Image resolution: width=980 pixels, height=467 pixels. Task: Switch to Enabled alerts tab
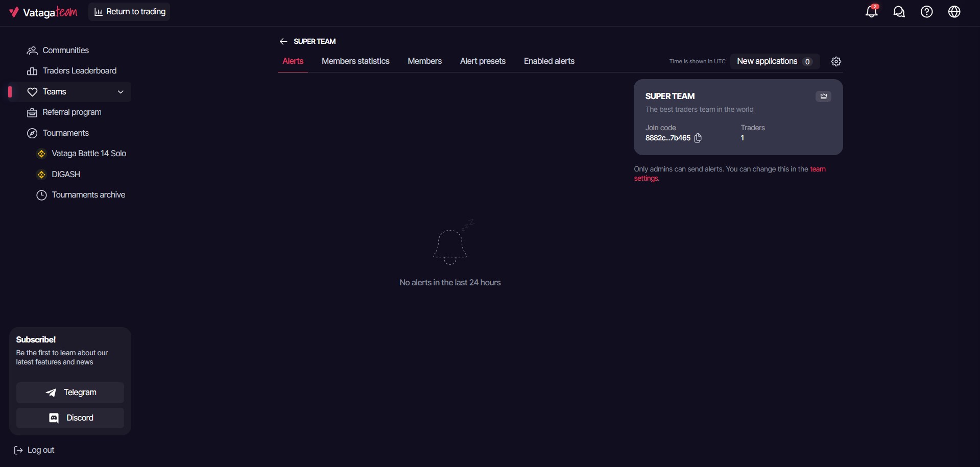coord(549,61)
